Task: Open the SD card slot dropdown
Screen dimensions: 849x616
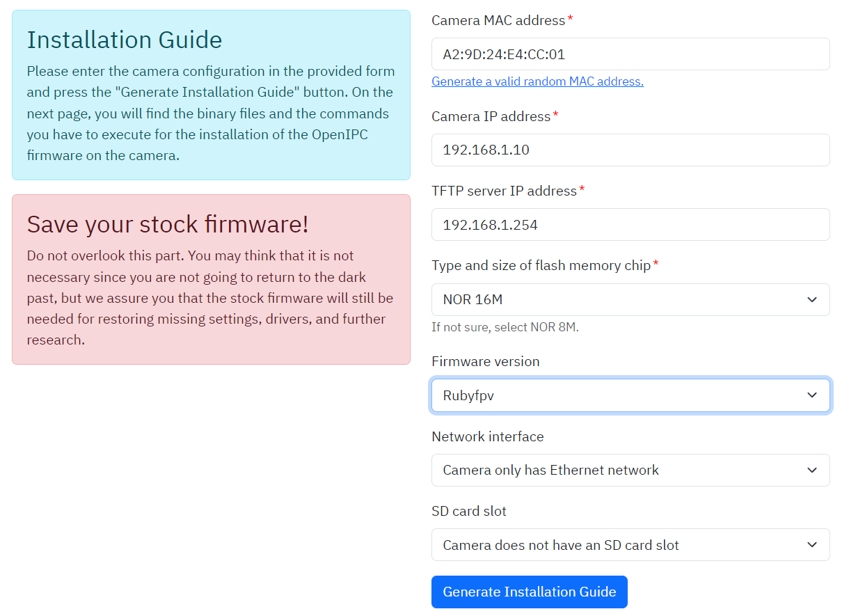Action: (630, 545)
